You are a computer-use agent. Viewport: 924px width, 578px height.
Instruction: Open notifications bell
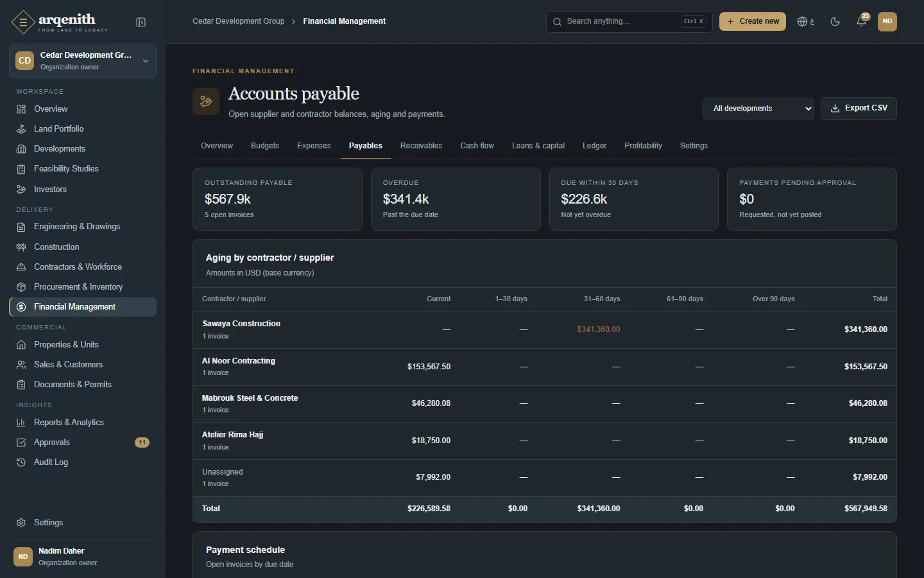[862, 21]
